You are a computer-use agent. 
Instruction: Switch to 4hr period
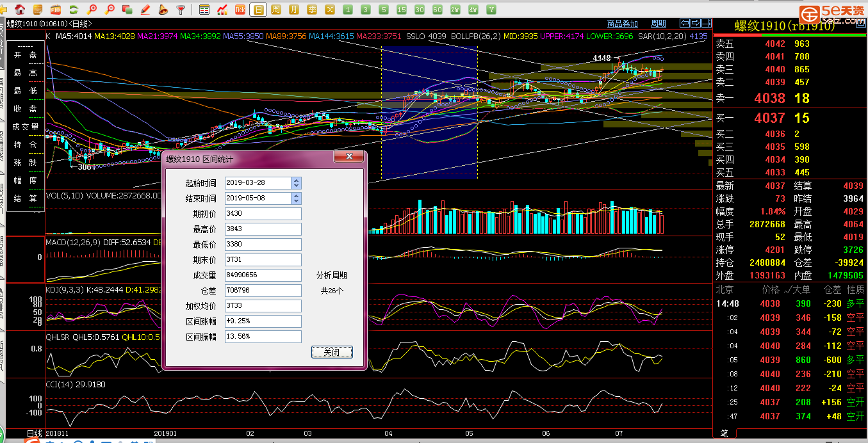(473, 10)
